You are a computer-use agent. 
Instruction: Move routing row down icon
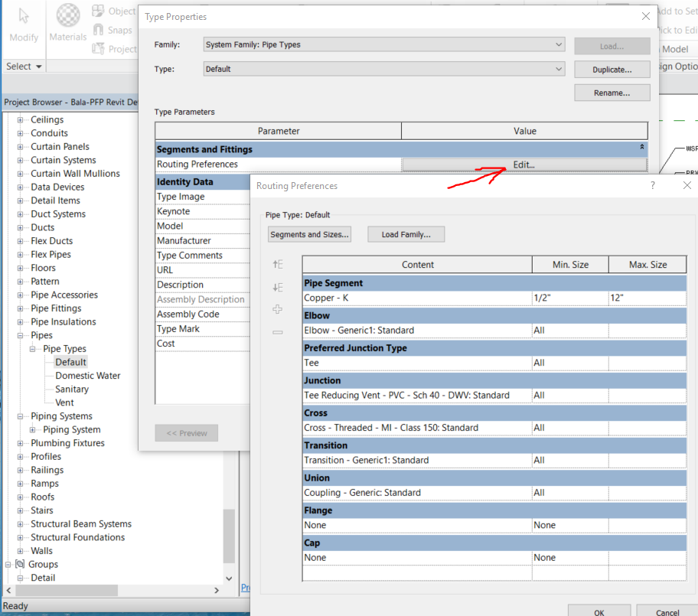point(278,287)
